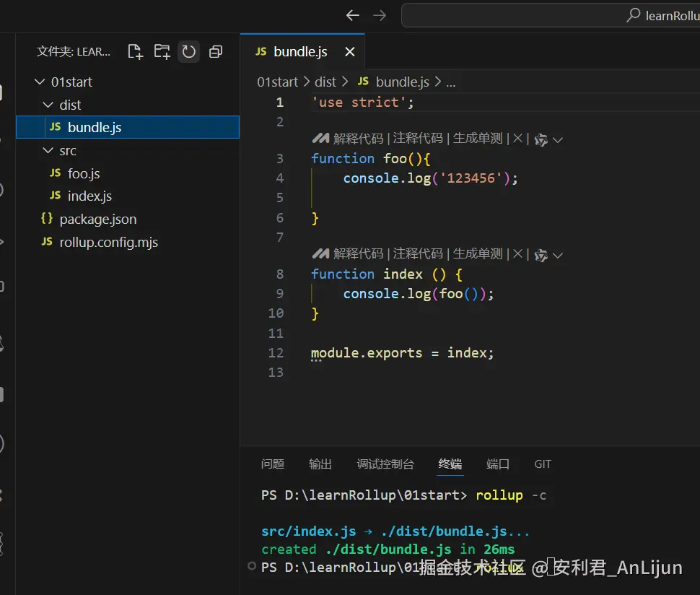The width and height of the screenshot is (700, 595).
Task: Switch to the 问题 panel tab
Action: click(x=272, y=464)
